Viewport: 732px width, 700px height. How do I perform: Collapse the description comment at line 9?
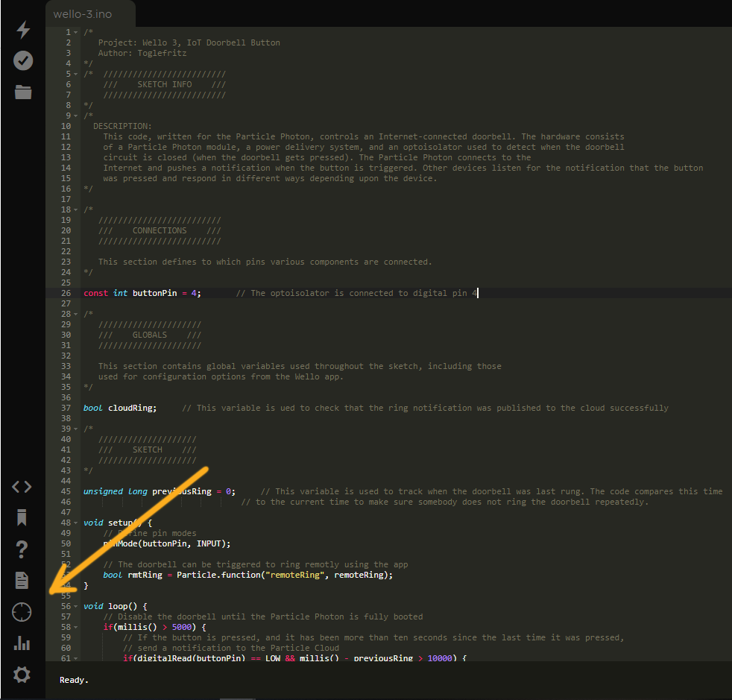click(x=75, y=116)
